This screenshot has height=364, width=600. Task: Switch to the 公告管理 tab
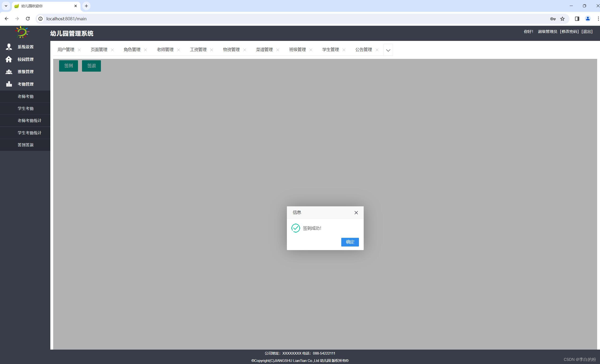tap(363, 50)
